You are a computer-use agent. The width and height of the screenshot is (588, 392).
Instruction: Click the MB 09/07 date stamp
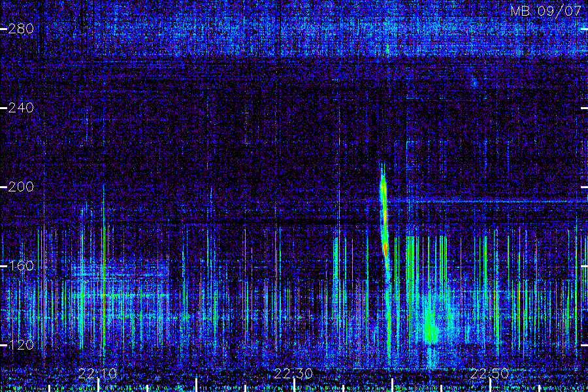(x=546, y=11)
